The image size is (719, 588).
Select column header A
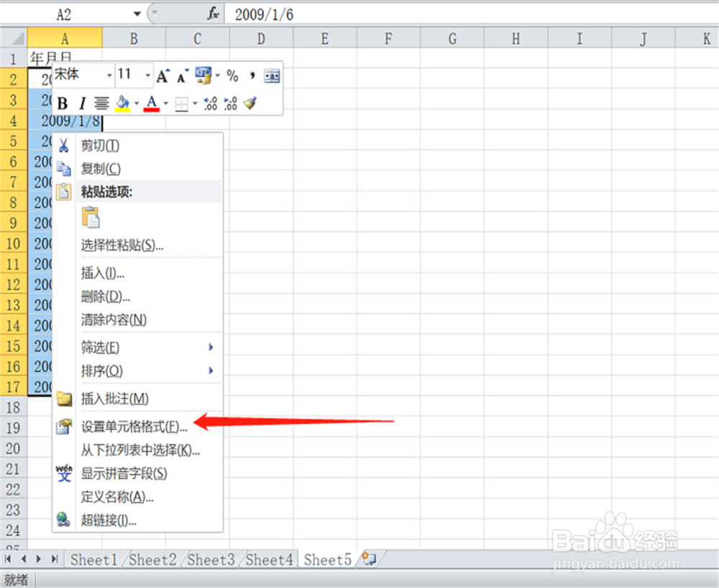coord(65,39)
